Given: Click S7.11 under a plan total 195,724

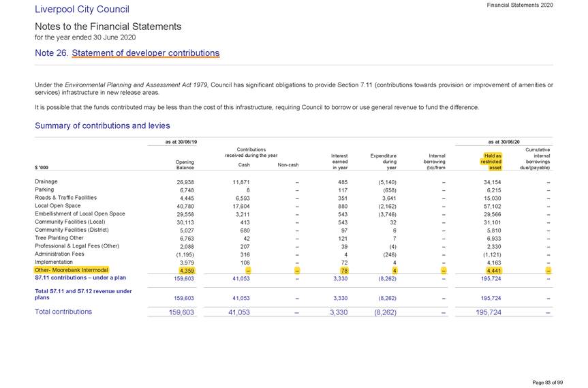Looking at the screenshot, I should click(491, 279).
